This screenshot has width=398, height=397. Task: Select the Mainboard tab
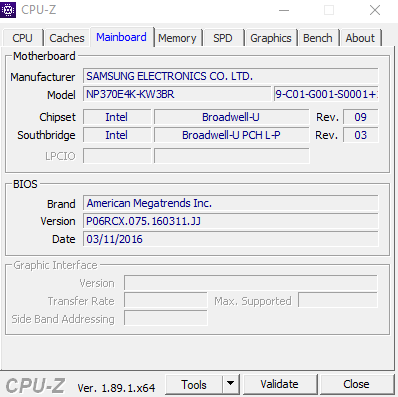coord(121,37)
